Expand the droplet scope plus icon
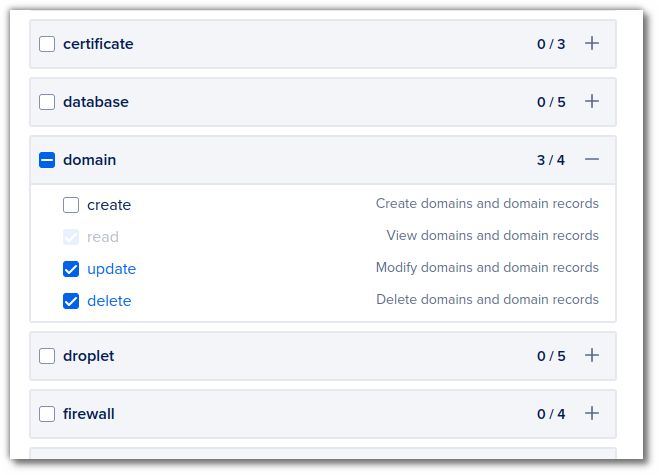The width and height of the screenshot is (659, 475). (592, 355)
